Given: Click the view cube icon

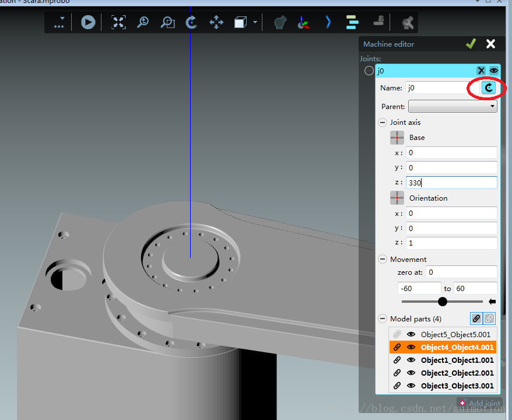Looking at the screenshot, I should click(x=240, y=23).
